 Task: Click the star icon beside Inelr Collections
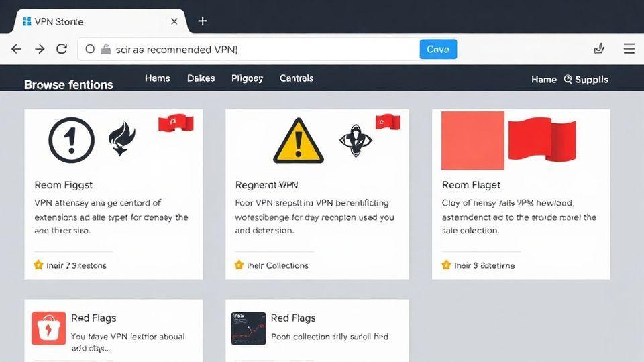[239, 265]
